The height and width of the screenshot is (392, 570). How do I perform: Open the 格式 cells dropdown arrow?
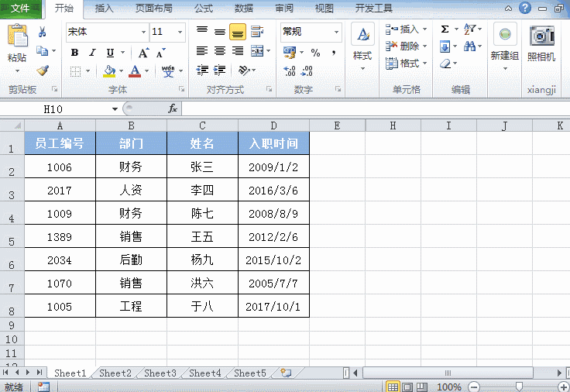[424, 64]
